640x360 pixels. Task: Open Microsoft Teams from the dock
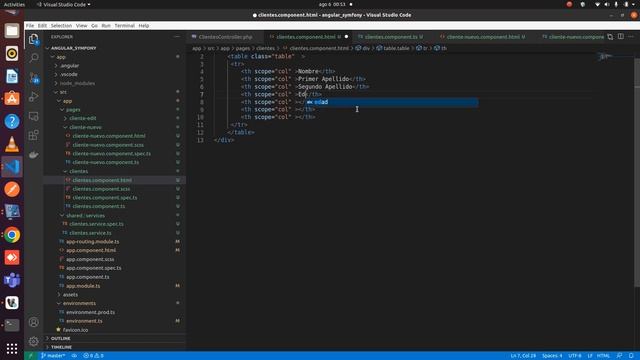point(12,280)
